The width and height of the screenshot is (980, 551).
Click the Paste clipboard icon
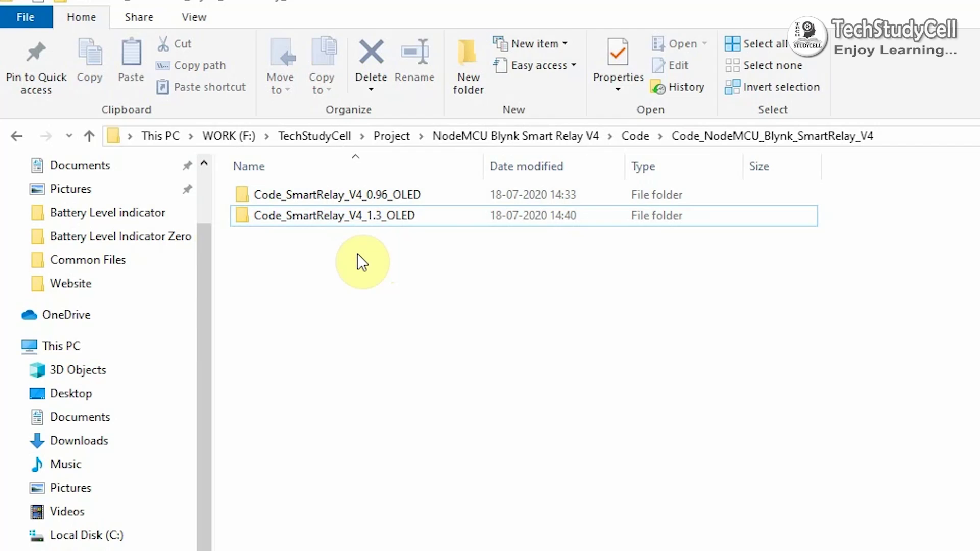131,53
